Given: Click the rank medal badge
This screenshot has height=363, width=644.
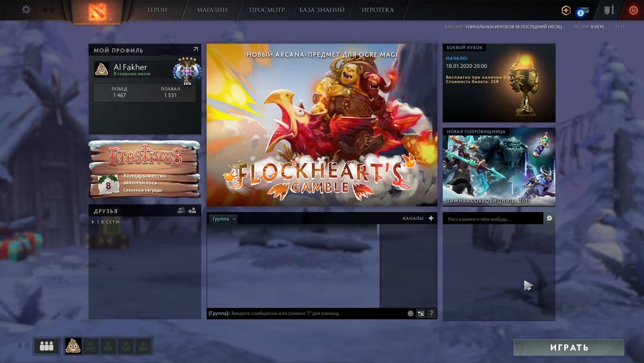Looking at the screenshot, I should [187, 70].
